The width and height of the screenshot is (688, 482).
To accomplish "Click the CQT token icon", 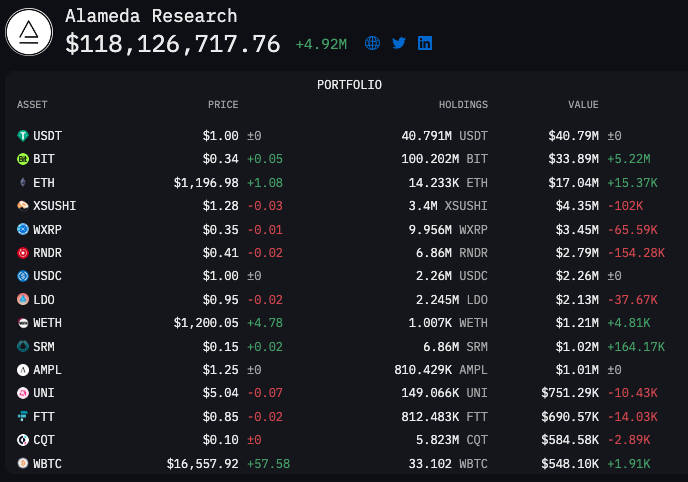I will point(23,439).
